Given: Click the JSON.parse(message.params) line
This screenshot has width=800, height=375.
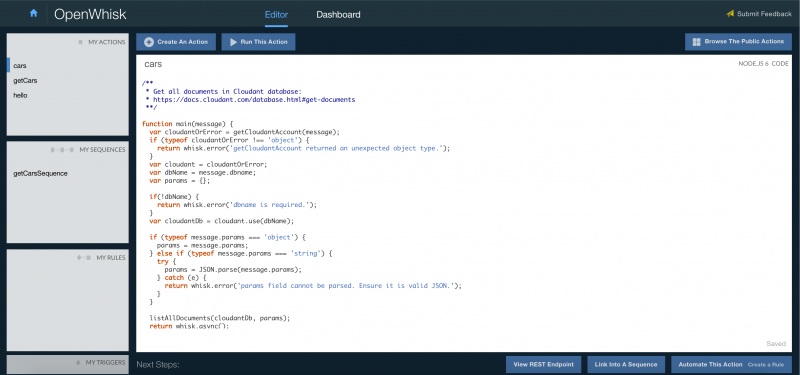Looking at the screenshot, I should [x=233, y=269].
